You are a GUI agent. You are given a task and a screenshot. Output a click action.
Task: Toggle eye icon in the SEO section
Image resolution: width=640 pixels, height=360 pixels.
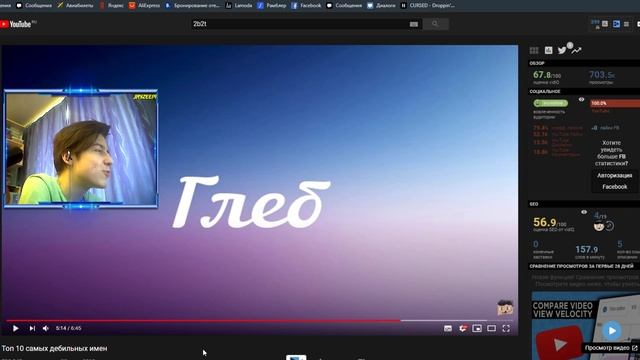click(x=584, y=212)
